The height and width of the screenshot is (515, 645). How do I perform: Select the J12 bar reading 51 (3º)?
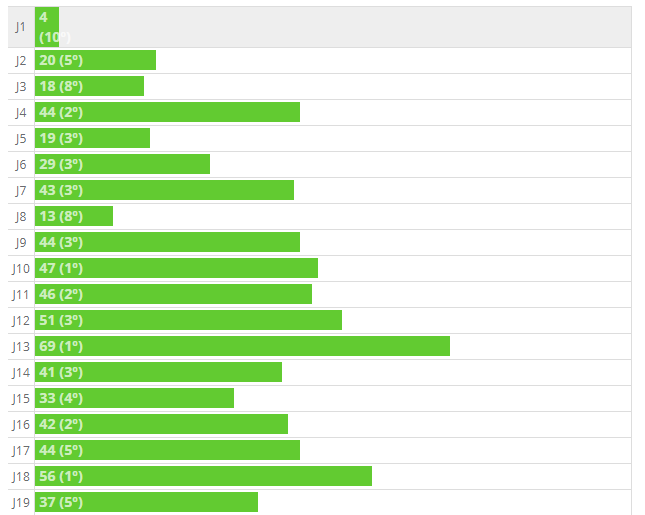[188, 320]
